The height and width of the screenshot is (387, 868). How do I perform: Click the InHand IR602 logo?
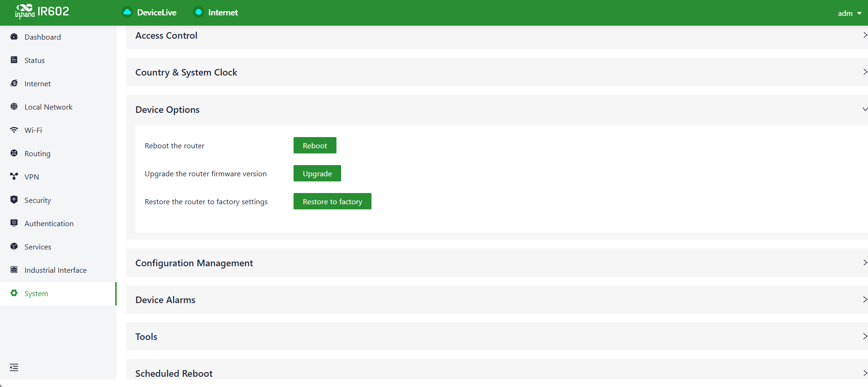42,11
